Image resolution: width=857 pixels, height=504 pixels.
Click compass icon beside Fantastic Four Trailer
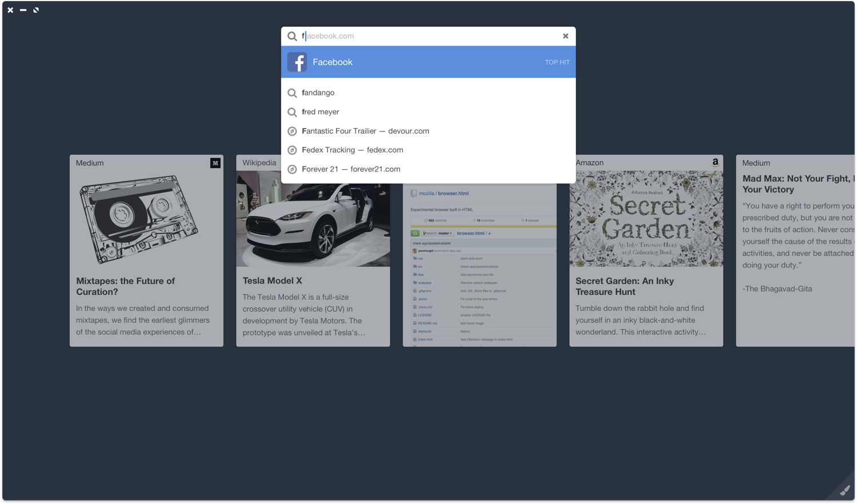coord(292,131)
